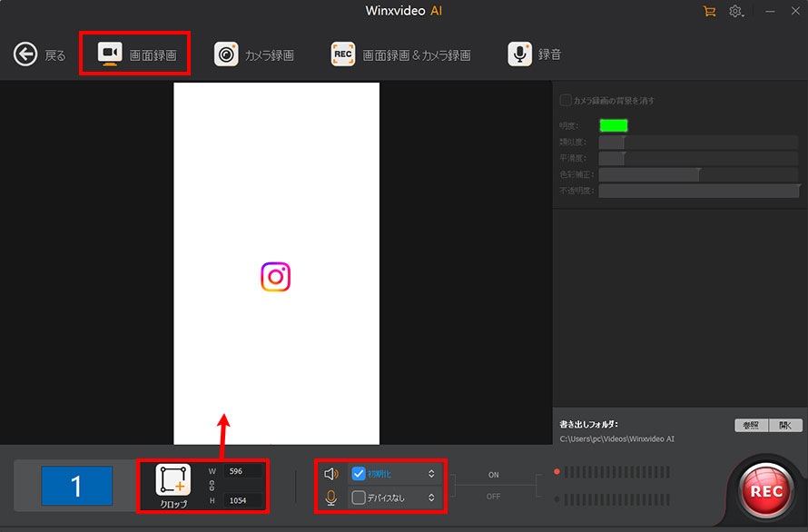Switch to the 録音 tab

[x=534, y=54]
